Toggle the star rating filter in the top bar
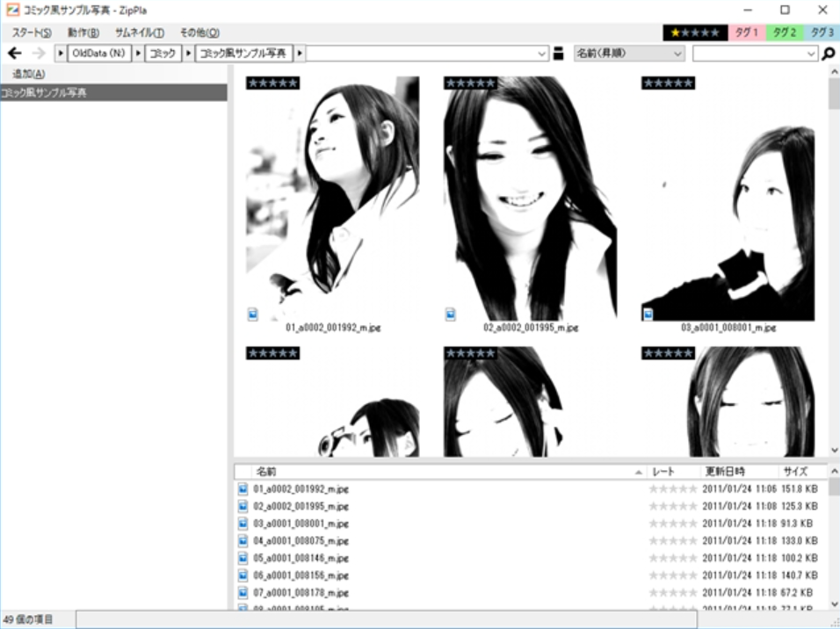 coord(695,33)
